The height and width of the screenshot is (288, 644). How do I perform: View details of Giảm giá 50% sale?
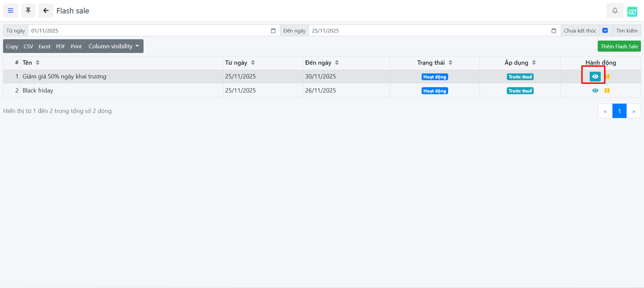pos(595,76)
